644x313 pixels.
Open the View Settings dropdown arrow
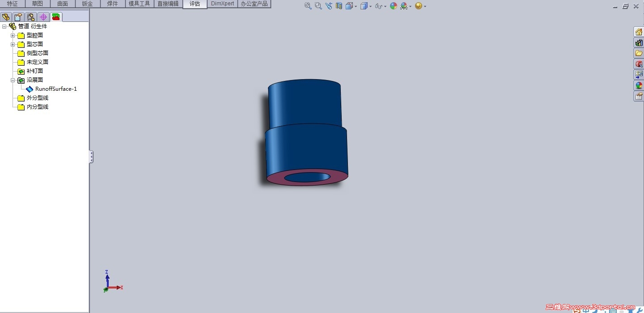tap(425, 6)
